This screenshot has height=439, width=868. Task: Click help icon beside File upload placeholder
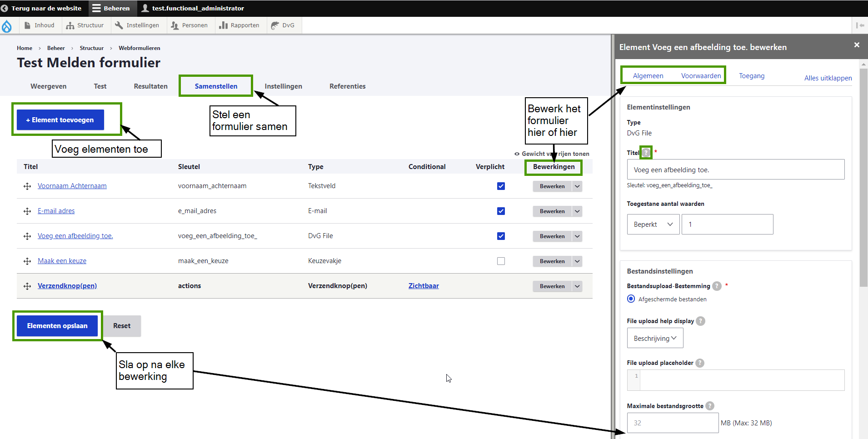(x=700, y=363)
